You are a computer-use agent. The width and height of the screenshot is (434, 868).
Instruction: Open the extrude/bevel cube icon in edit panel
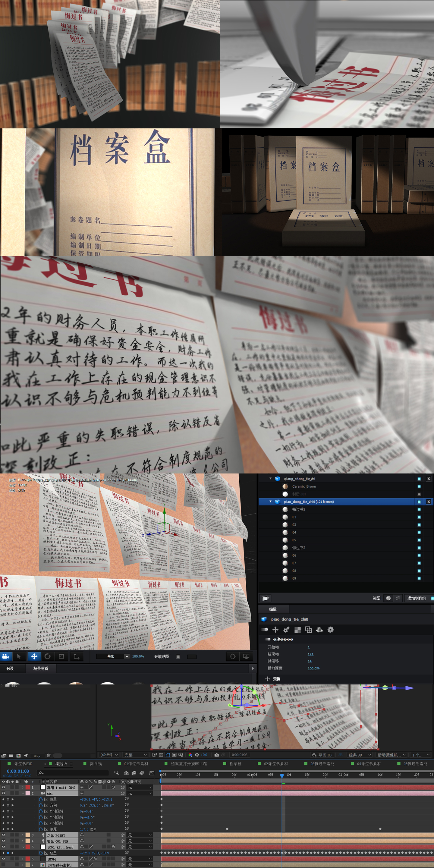[x=319, y=629]
